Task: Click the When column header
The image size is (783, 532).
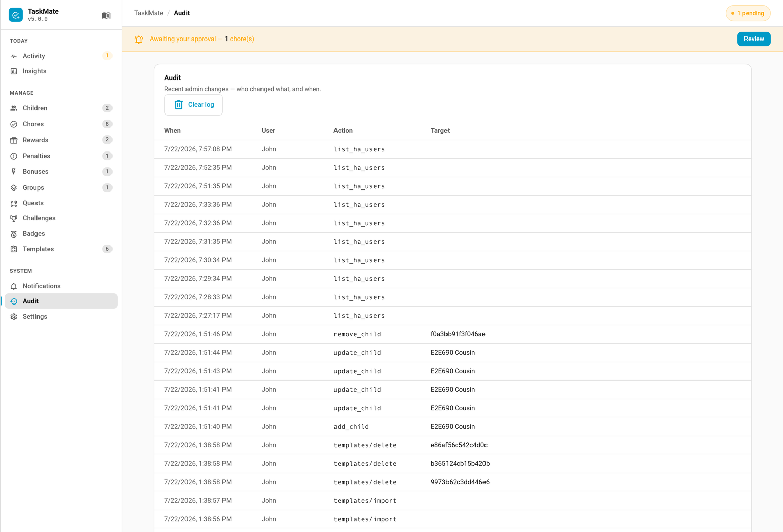Action: coord(172,131)
